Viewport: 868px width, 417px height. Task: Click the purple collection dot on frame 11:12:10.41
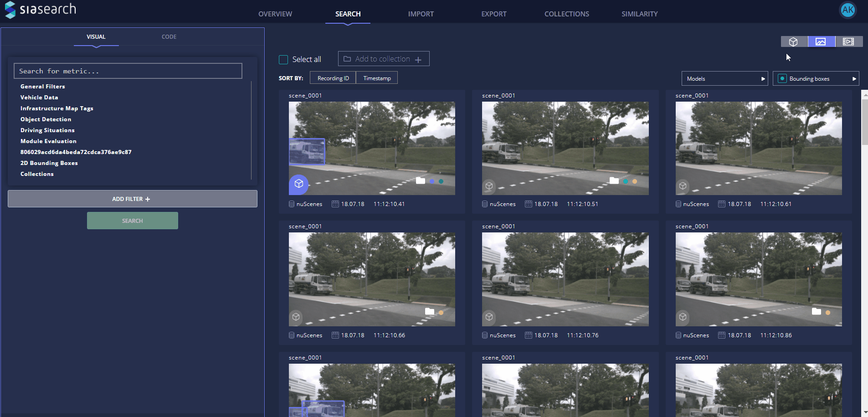click(x=432, y=181)
